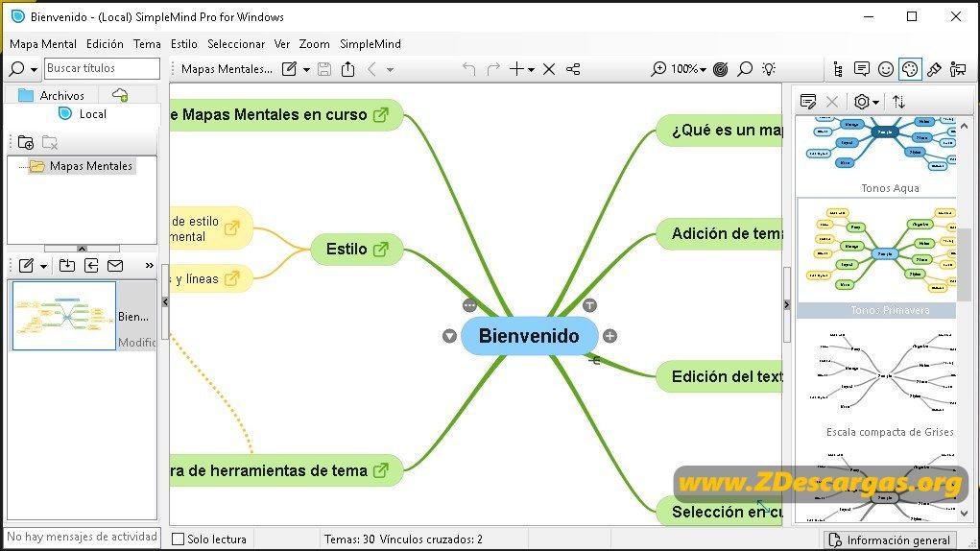980x551 pixels.
Task: Click the save floppy disk icon
Action: coord(324,69)
